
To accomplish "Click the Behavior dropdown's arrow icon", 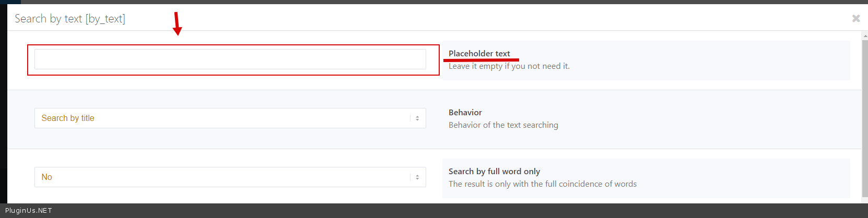I will (x=417, y=118).
